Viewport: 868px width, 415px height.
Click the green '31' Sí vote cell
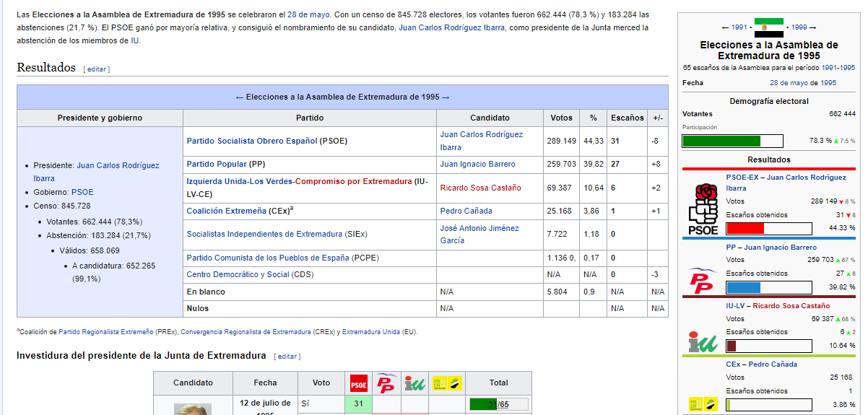tap(358, 404)
